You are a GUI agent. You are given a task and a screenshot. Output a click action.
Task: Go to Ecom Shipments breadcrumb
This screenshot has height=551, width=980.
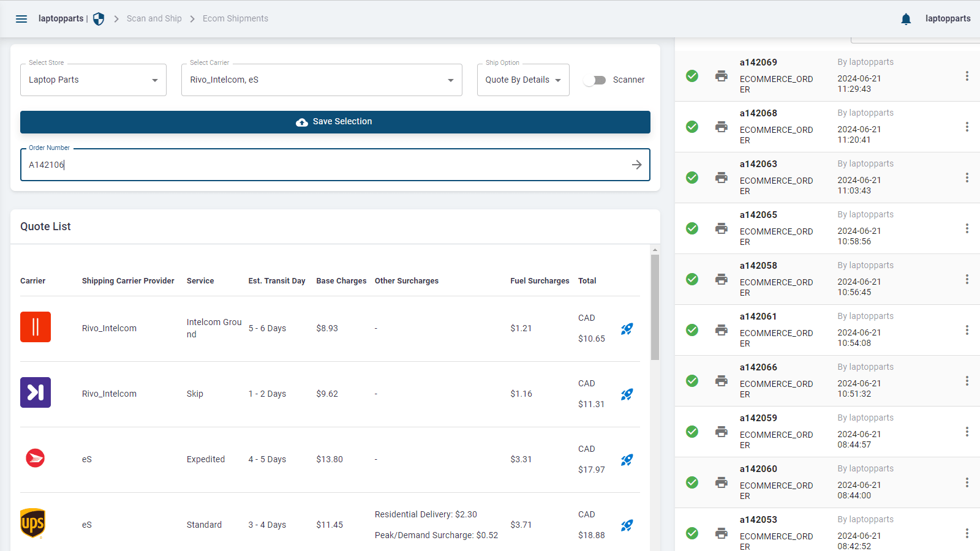235,19
